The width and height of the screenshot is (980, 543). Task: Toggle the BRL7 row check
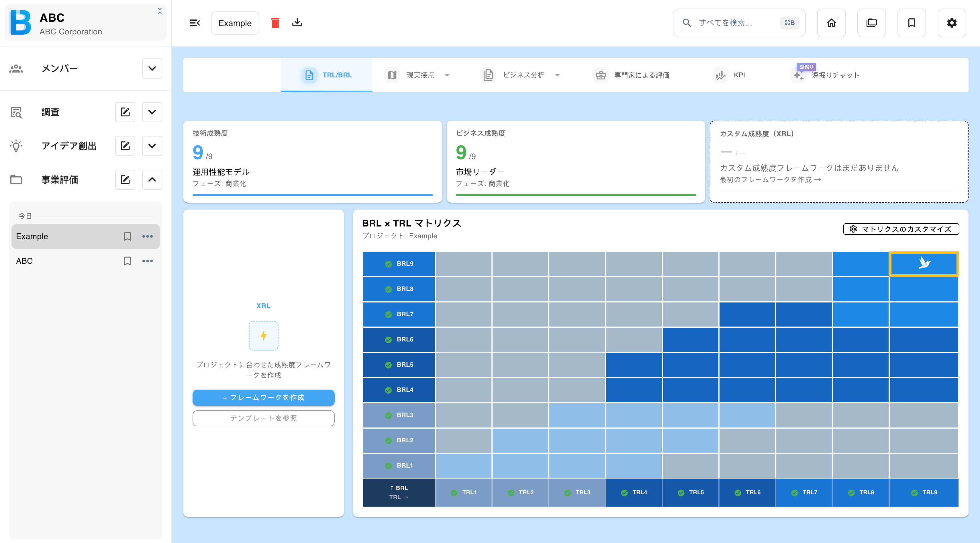(388, 314)
